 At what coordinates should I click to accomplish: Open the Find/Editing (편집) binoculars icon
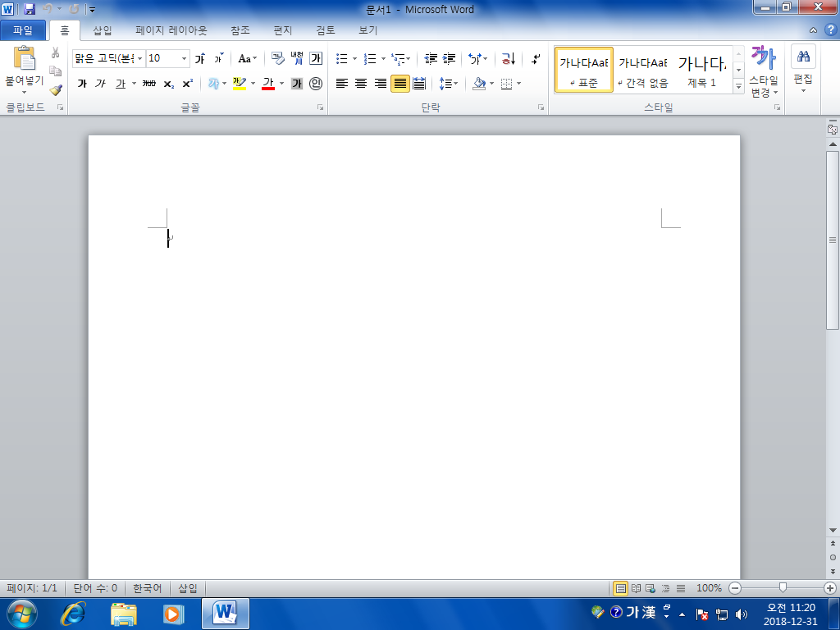tap(803, 57)
